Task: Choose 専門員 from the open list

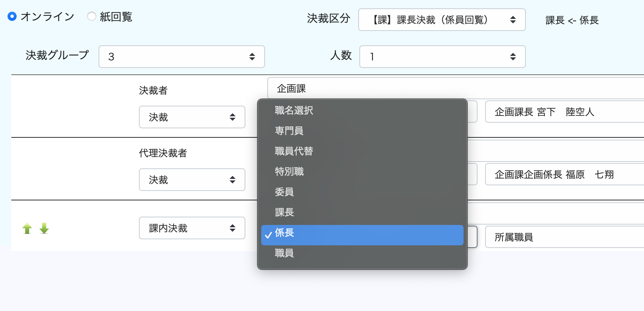Action: 289,131
